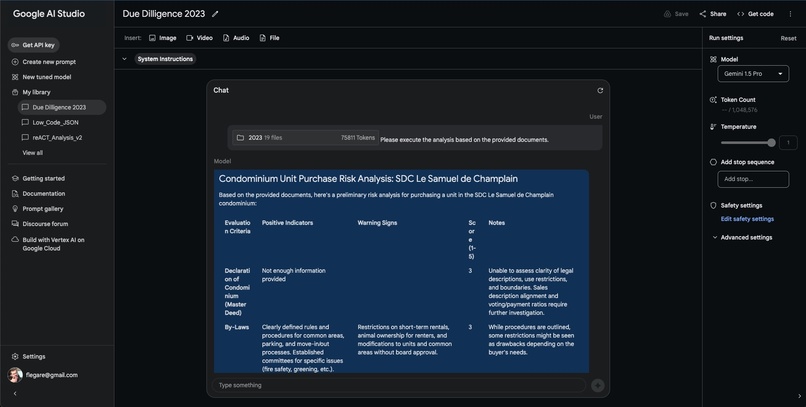Click the Get API key button
This screenshot has height=407, width=806.
coord(33,45)
